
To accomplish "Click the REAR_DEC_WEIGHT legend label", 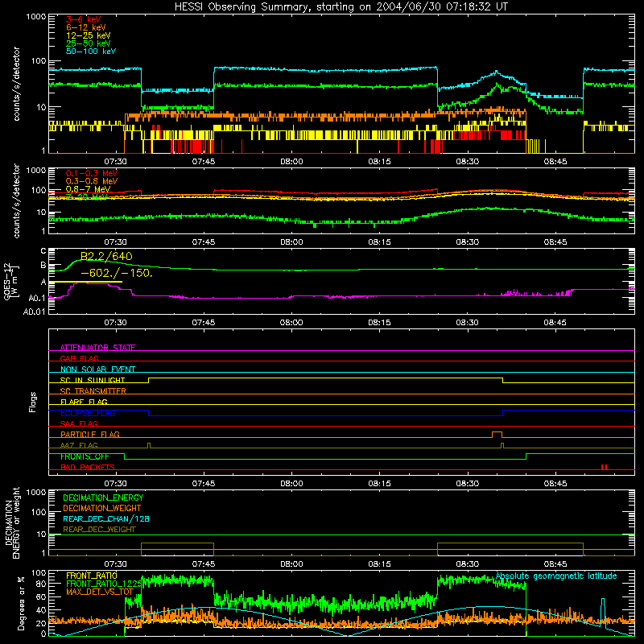I will [99, 530].
